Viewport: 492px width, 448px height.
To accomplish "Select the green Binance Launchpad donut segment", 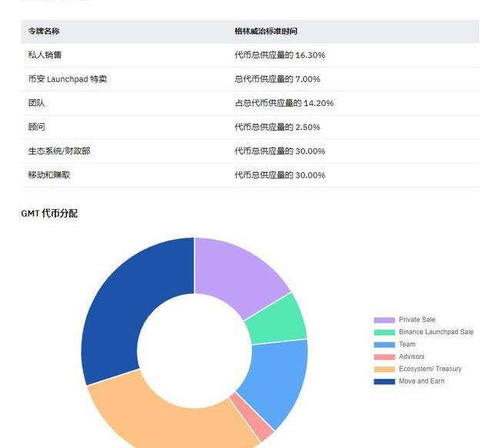I will [278, 319].
